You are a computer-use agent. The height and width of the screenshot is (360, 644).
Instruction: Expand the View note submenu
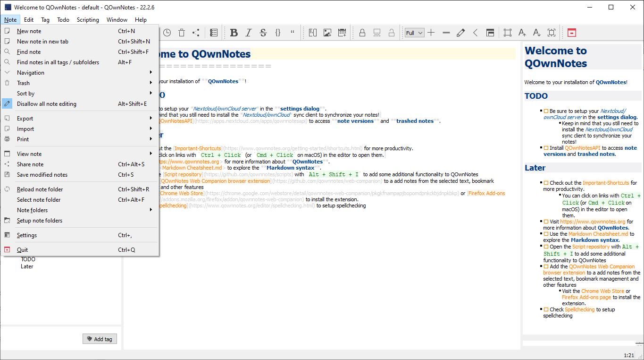[80, 154]
